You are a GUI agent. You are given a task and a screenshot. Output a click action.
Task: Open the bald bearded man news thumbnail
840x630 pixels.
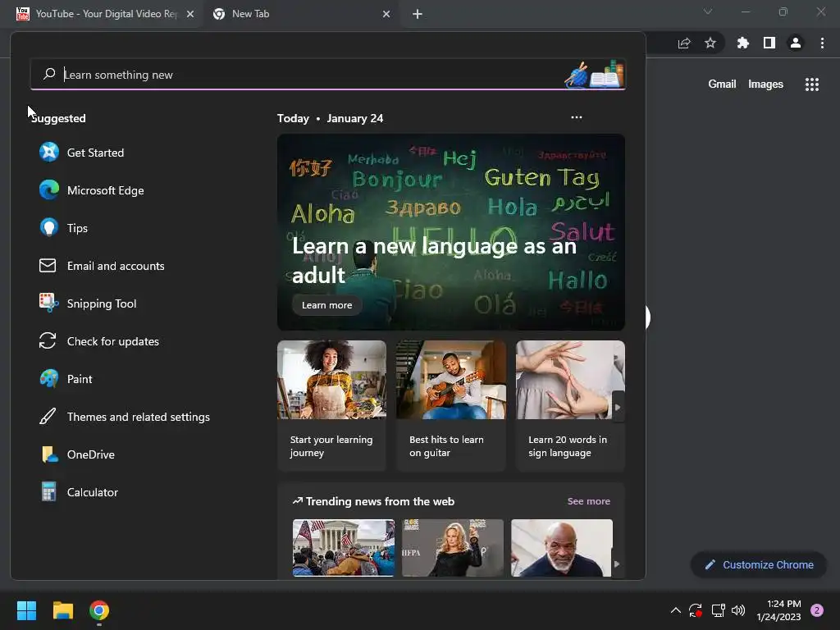pos(561,547)
